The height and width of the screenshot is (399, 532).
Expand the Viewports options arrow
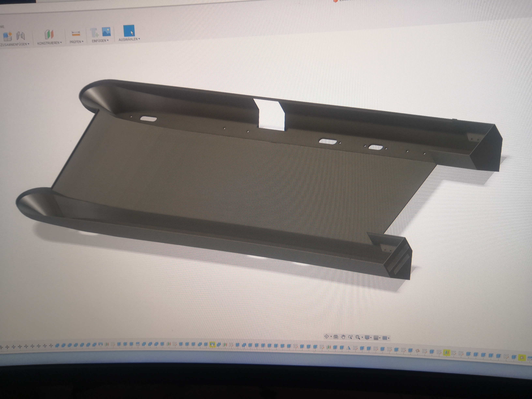coord(389,338)
